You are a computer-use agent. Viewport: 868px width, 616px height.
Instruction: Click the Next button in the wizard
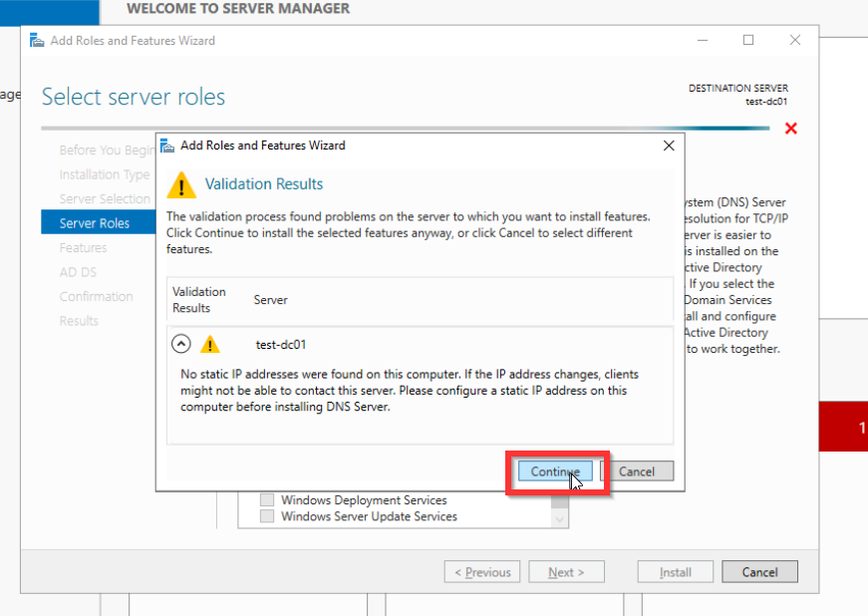(566, 572)
